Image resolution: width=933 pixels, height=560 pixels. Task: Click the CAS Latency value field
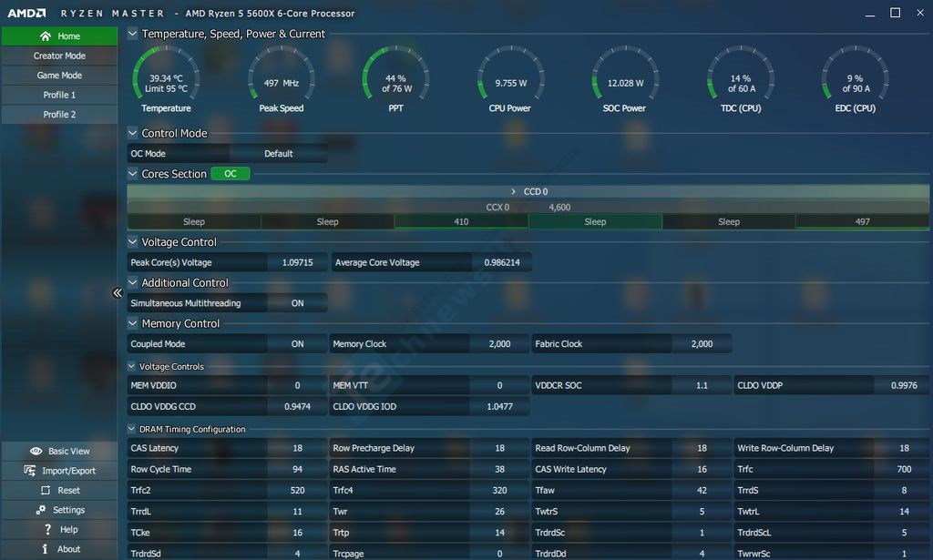tap(297, 448)
